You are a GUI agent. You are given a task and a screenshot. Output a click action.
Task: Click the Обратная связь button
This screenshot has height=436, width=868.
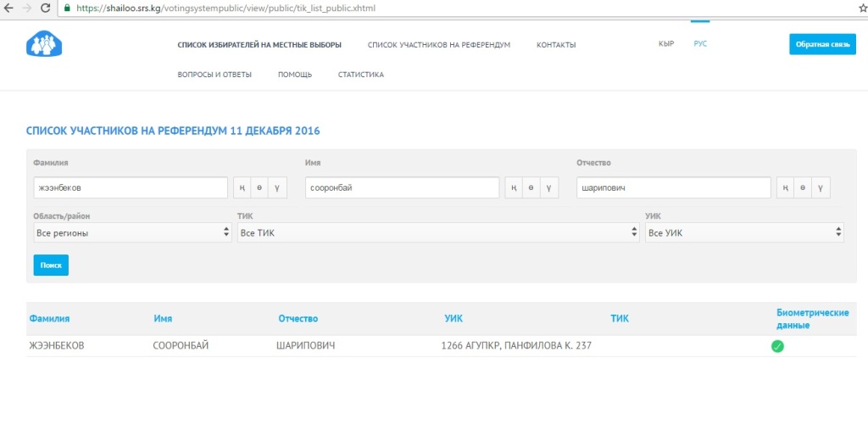[x=822, y=44]
